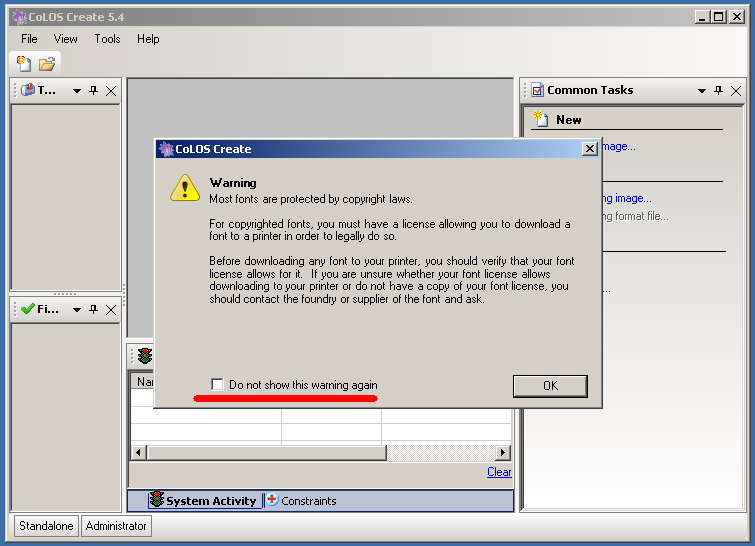Image resolution: width=755 pixels, height=546 pixels.
Task: Close the Fi... panel with its X
Action: (x=110, y=310)
